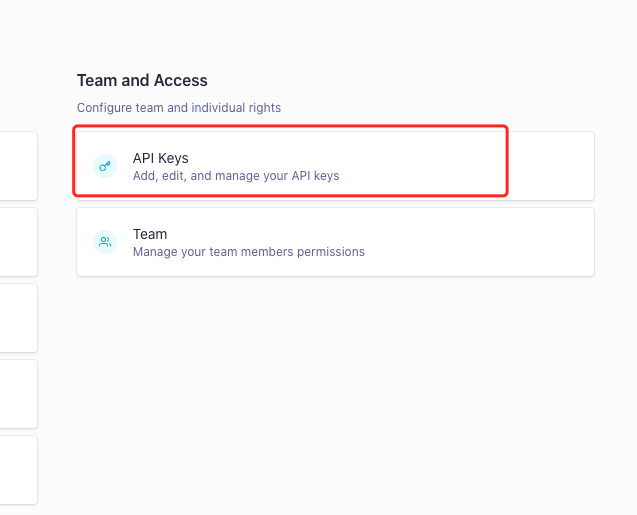Open the second partially visible left-column card
Image resolution: width=637 pixels, height=515 pixels.
tap(18, 242)
